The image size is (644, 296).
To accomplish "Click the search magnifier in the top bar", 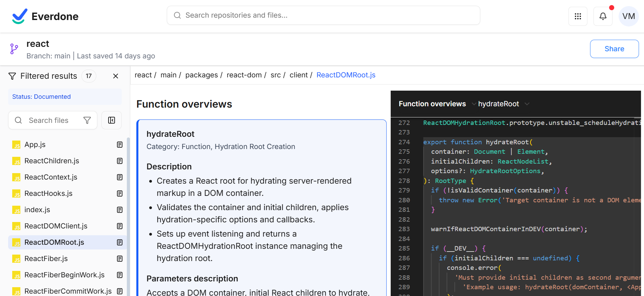I will click(x=177, y=15).
